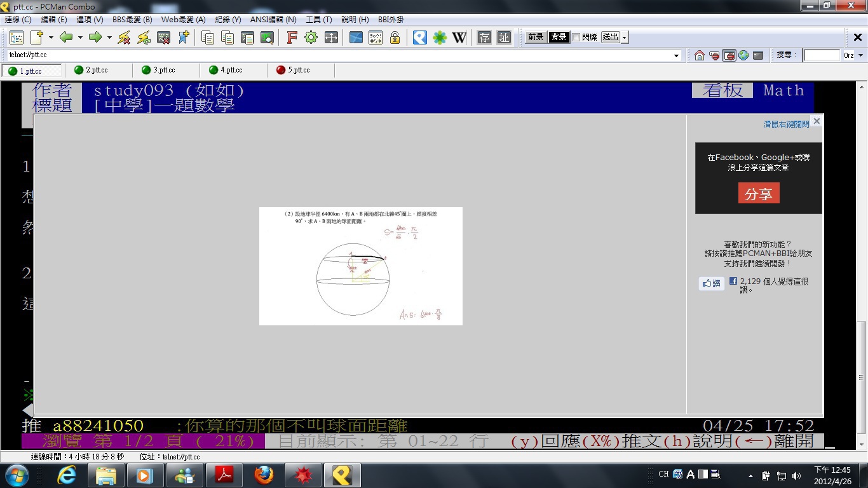Toggle the 前景 foreground color button
This screenshot has width=868, height=488.
(536, 37)
